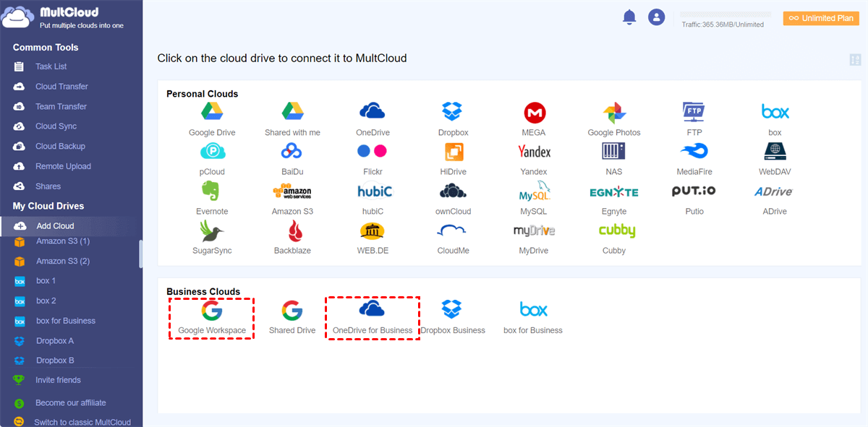Go to Cloud Sync tool
The width and height of the screenshot is (868, 427).
[56, 126]
